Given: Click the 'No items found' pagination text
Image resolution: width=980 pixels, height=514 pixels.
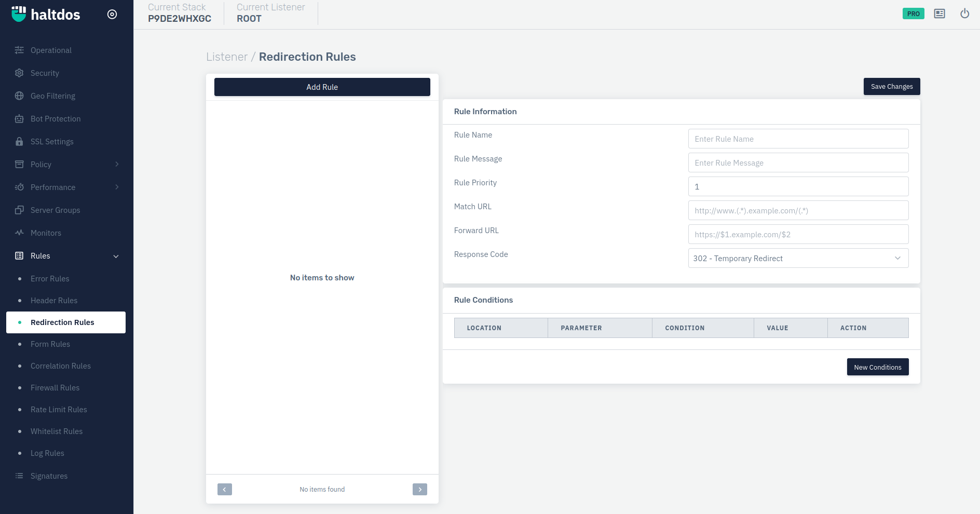Looking at the screenshot, I should 322,490.
